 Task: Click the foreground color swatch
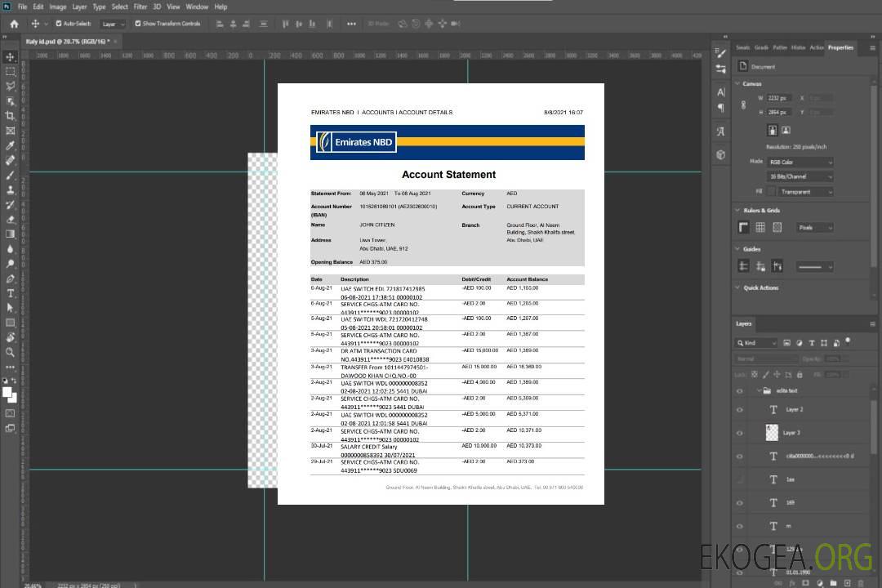pos(7,393)
